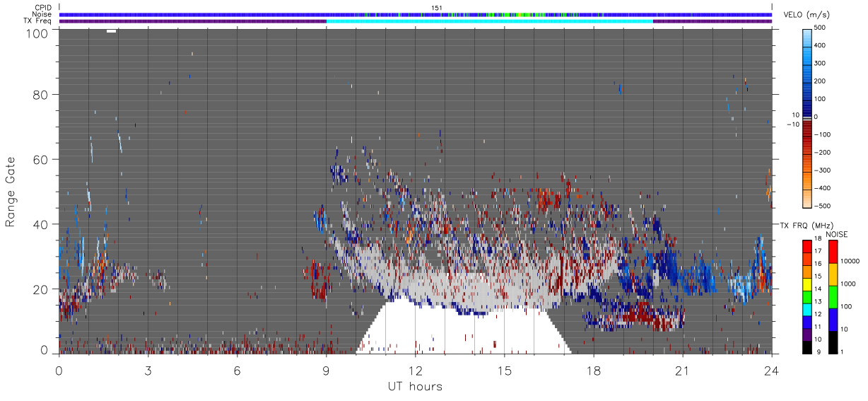The height and width of the screenshot is (401, 868).
Task: Click the 18 tick on UT hours axis
Action: pyautogui.click(x=593, y=370)
